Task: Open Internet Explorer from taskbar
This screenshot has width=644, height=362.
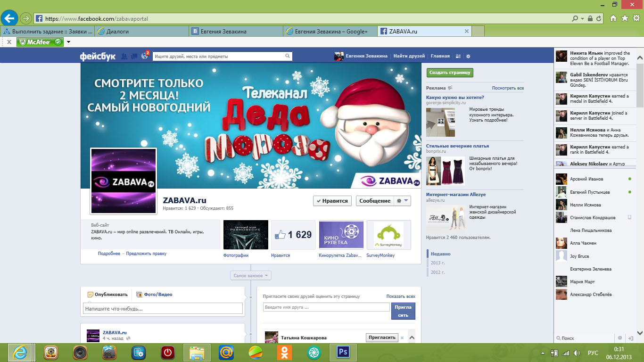Action: pyautogui.click(x=20, y=352)
